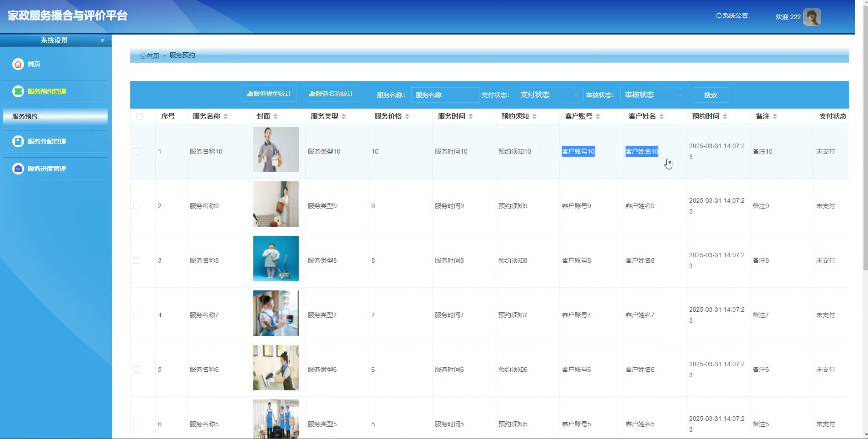Screen dimensions: 868x439
Task: Toggle the select-all checkbox in table header
Action: pos(139,116)
